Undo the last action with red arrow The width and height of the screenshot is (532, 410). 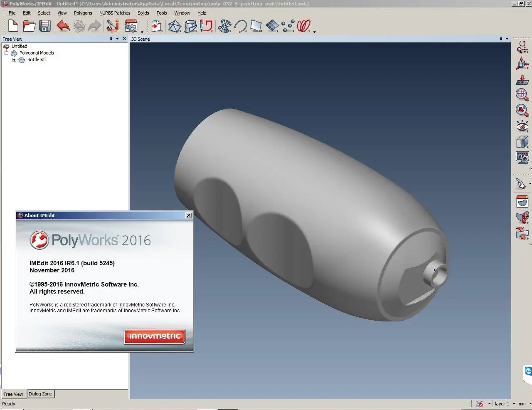click(63, 26)
